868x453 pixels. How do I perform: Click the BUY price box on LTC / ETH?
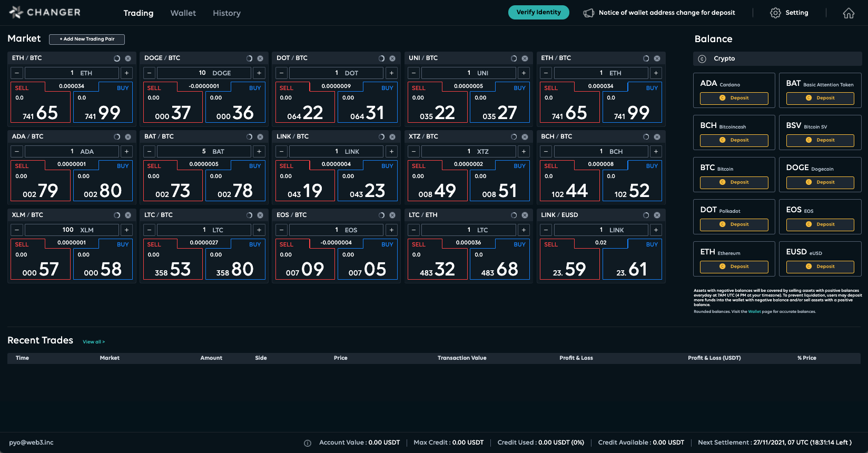[x=499, y=259]
